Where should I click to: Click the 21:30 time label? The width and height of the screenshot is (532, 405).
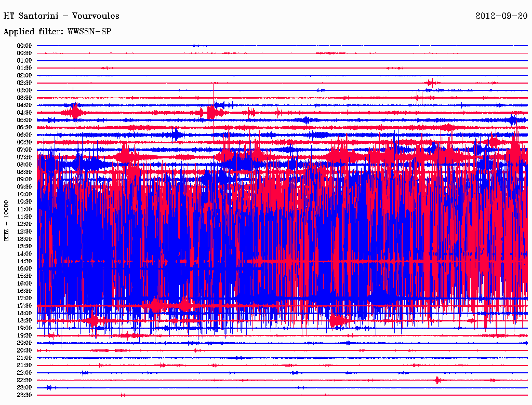tap(24, 366)
